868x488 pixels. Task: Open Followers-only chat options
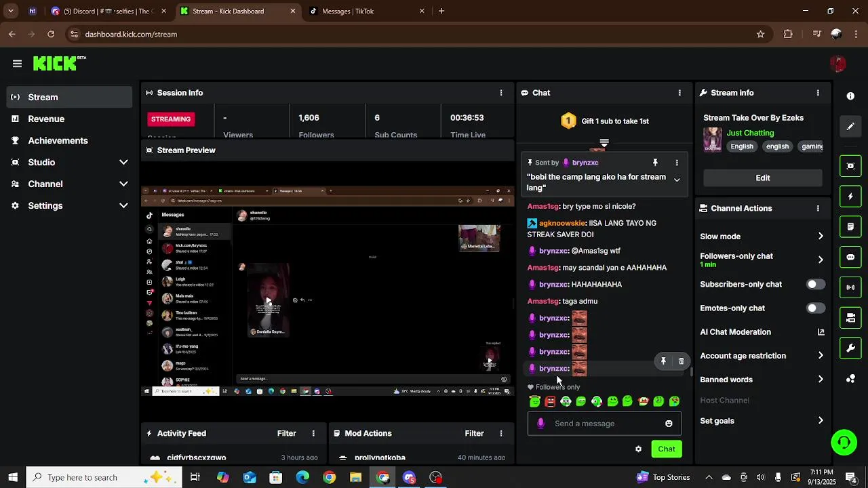[762, 260]
